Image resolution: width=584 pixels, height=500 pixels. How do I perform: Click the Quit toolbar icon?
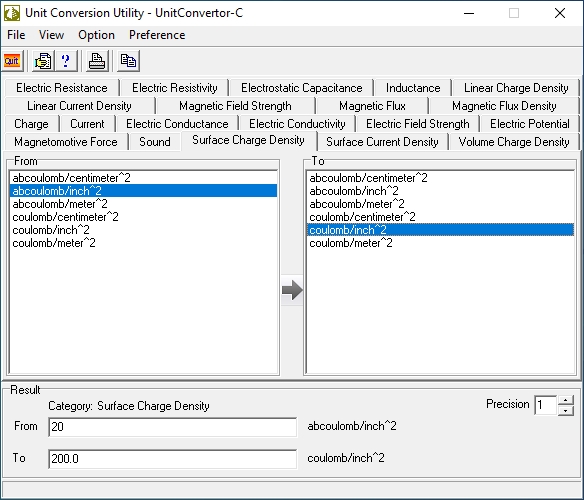(12, 61)
